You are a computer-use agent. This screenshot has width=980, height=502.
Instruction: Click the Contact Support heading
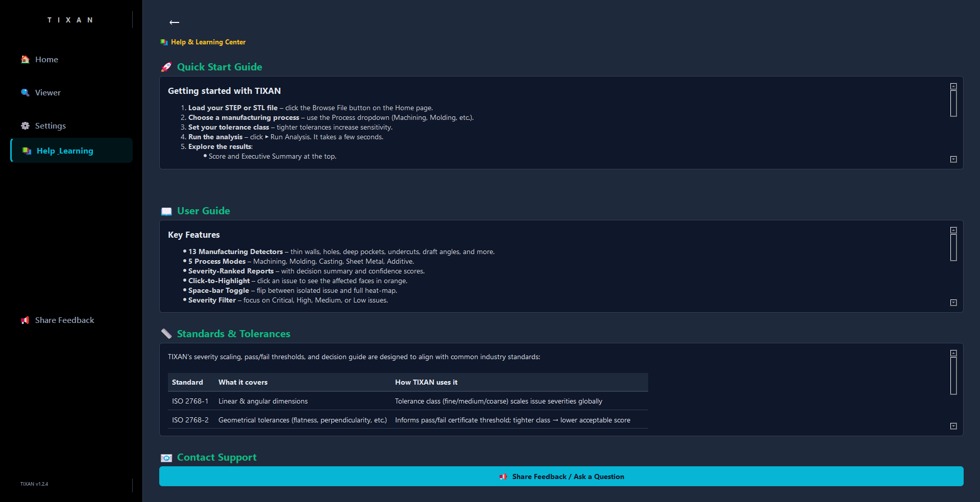click(x=217, y=458)
